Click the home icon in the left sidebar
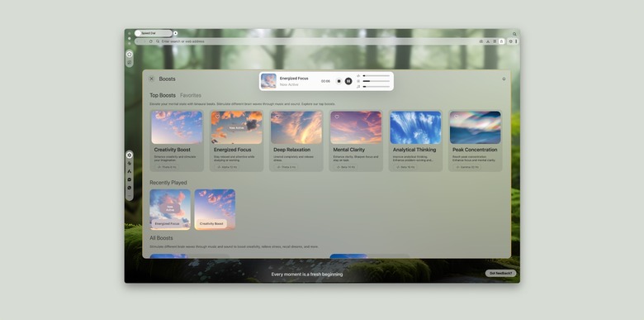The image size is (644, 320). [130, 55]
